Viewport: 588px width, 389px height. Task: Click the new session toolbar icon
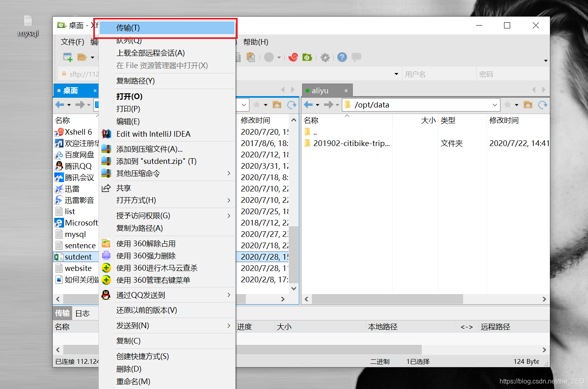coord(68,57)
